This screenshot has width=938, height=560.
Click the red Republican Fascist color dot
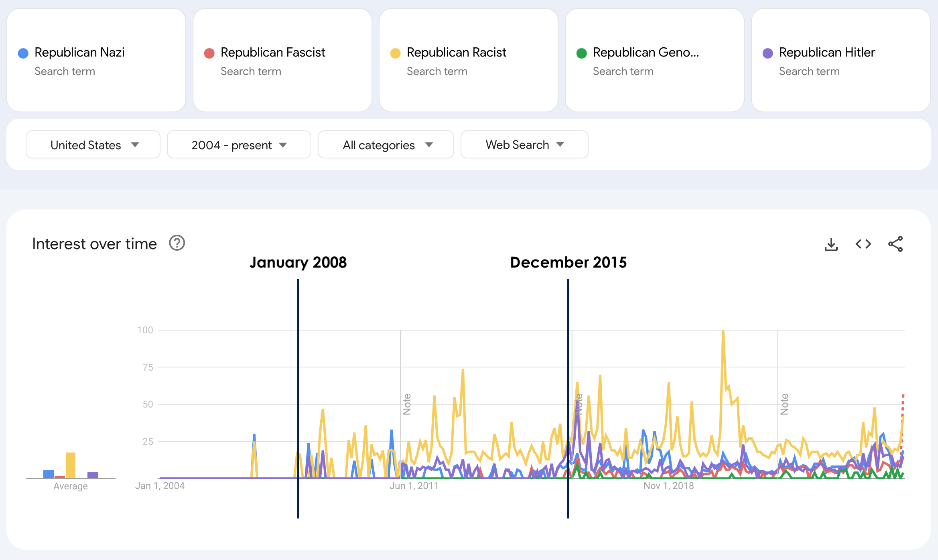tap(209, 53)
